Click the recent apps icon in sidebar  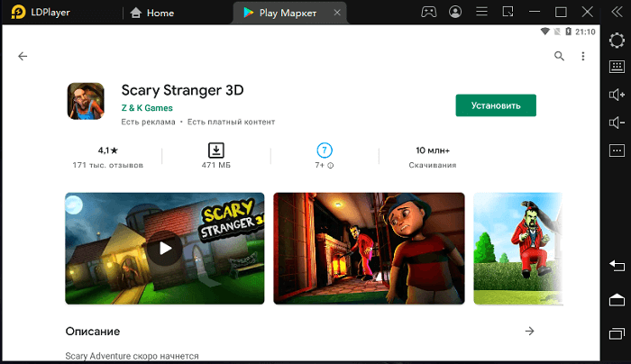[617, 334]
